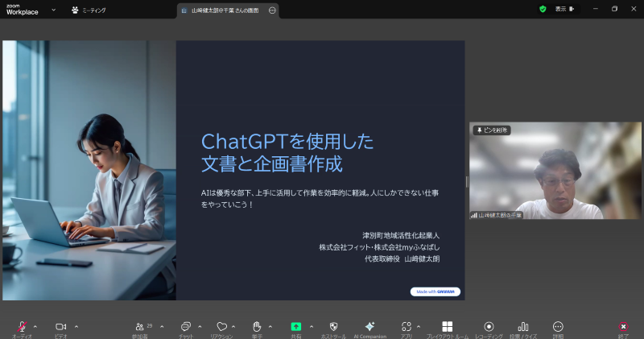644x339 pixels.
Task: Open the Apps icon
Action: click(407, 326)
